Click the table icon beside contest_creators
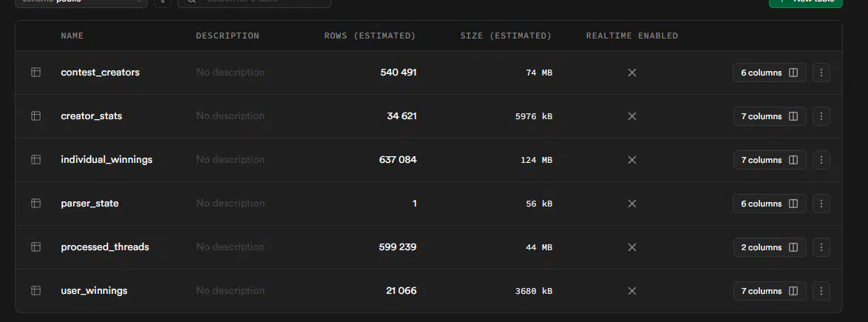Image resolution: width=868 pixels, height=322 pixels. pos(35,73)
